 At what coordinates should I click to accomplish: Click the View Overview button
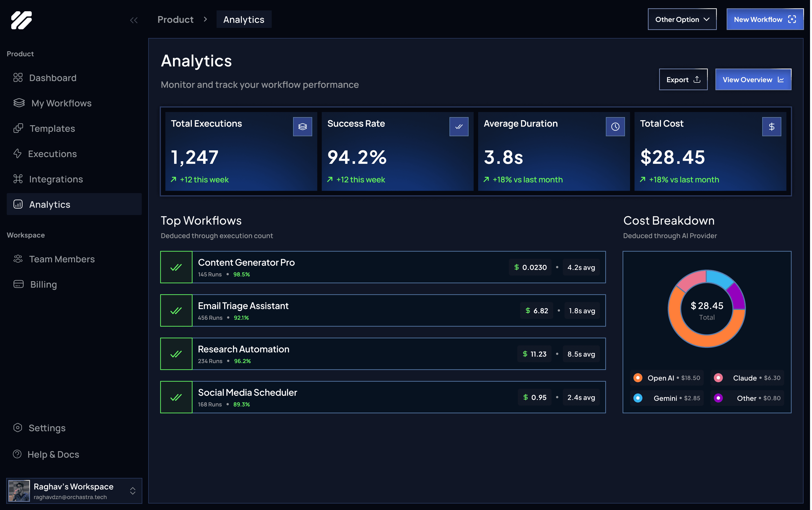click(x=753, y=80)
